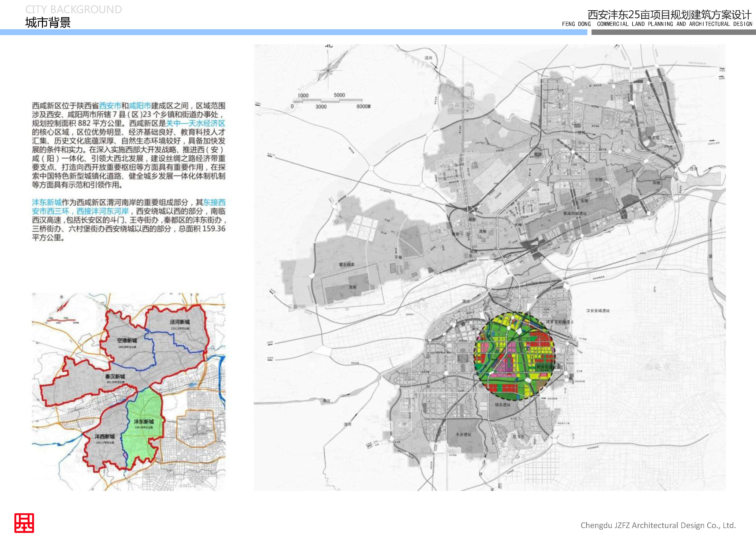The image size is (756, 540).
Task: Click the red north arrow on small map
Action: click(x=62, y=305)
